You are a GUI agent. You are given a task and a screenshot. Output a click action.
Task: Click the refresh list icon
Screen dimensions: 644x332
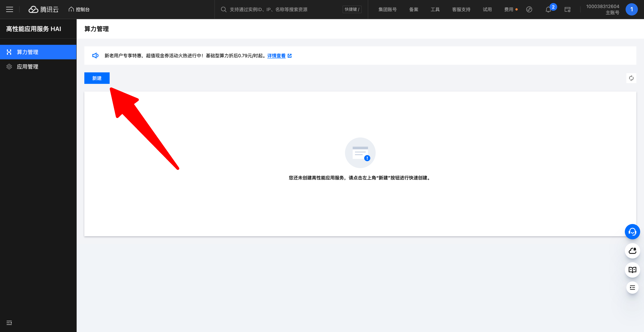(x=631, y=78)
